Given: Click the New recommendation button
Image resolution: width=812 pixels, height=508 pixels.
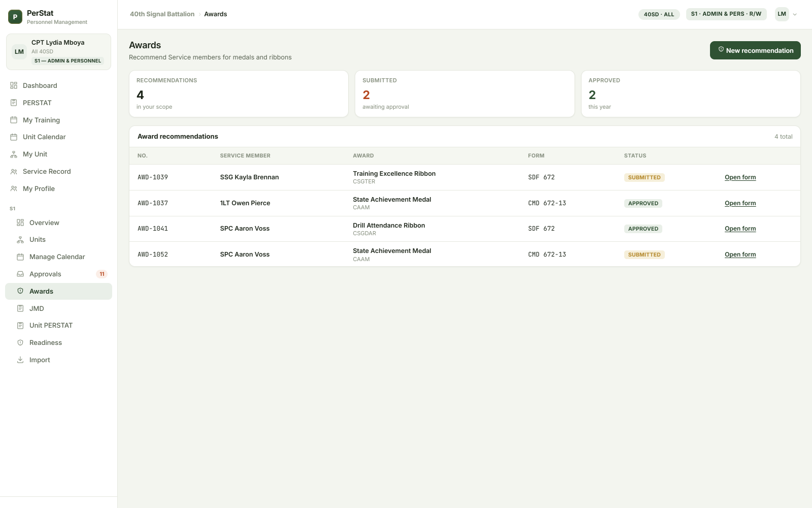Looking at the screenshot, I should pyautogui.click(x=755, y=50).
